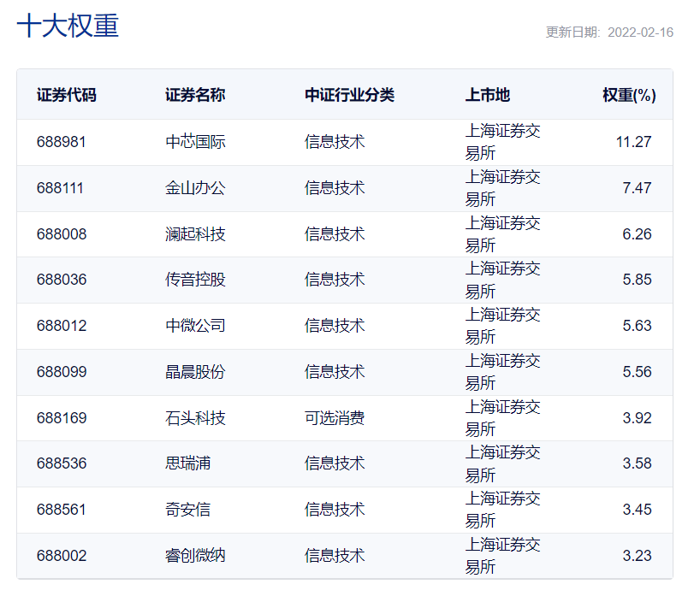Click industry classification 可选消费

[335, 418]
